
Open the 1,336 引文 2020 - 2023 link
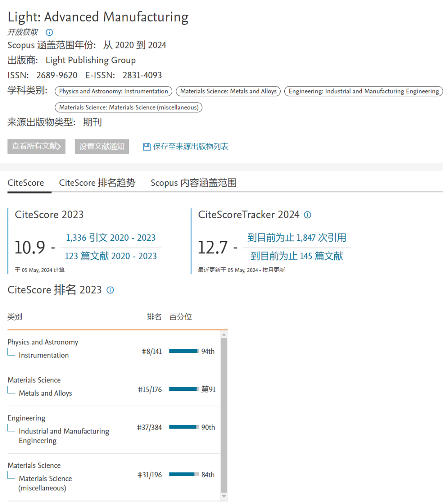(x=111, y=238)
